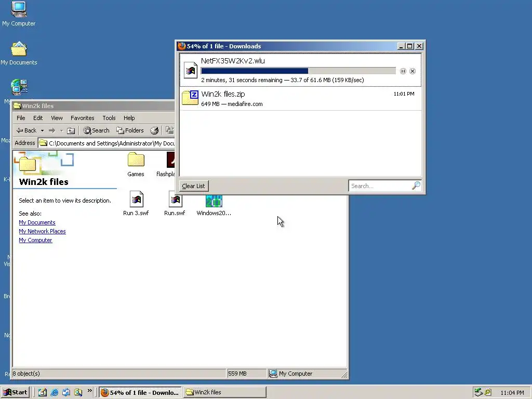Click the magnifier icon in Downloads search box
The image size is (532, 399).
416,185
